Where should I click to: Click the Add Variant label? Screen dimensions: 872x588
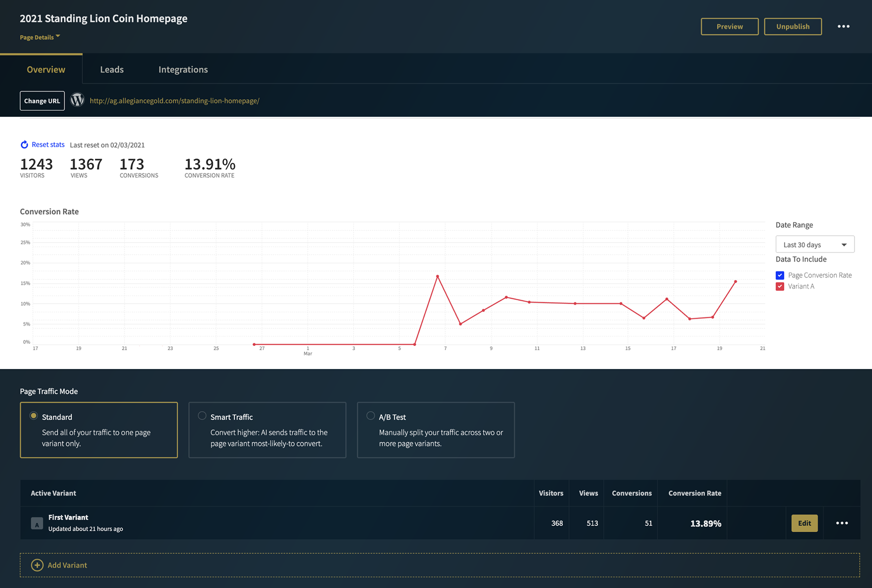[67, 565]
